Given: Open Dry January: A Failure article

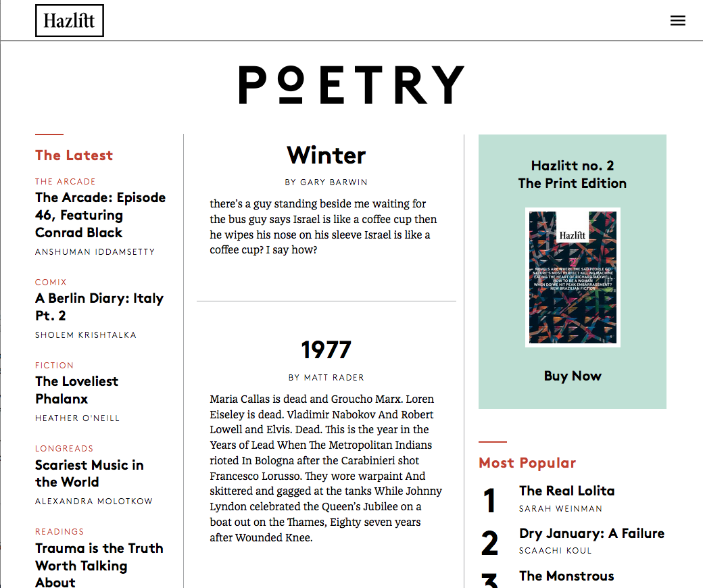Looking at the screenshot, I should coord(591,533).
